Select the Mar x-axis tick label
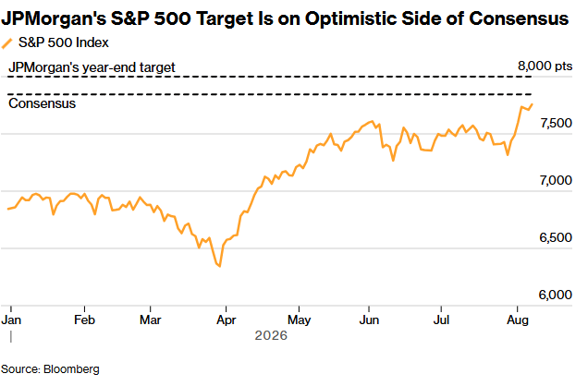 tap(150, 320)
